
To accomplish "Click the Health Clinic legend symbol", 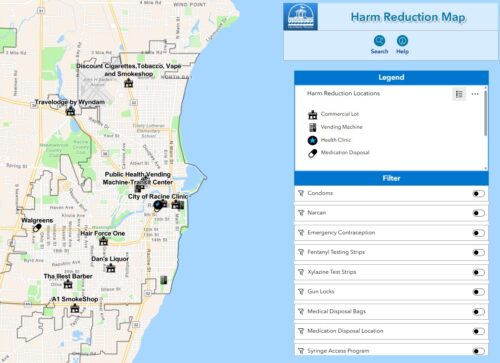I will [x=313, y=140].
